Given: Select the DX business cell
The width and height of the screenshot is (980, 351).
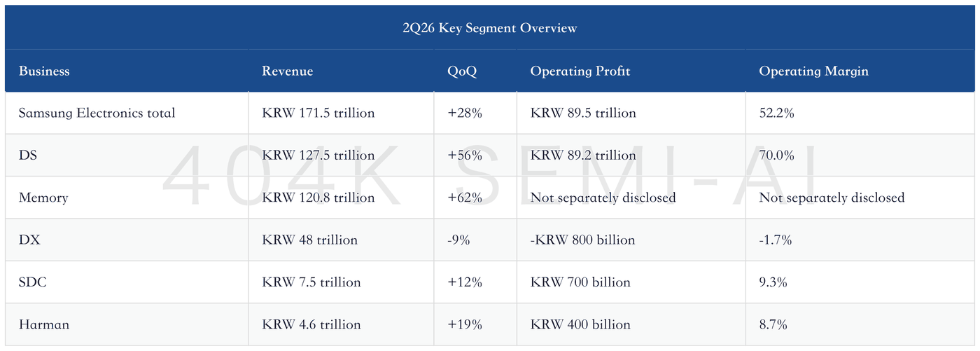Looking at the screenshot, I should click(29, 240).
